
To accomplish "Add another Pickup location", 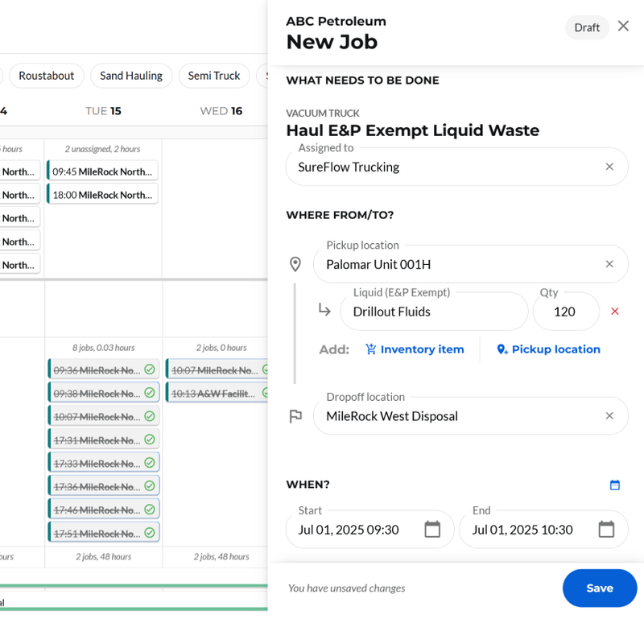I will tap(548, 349).
